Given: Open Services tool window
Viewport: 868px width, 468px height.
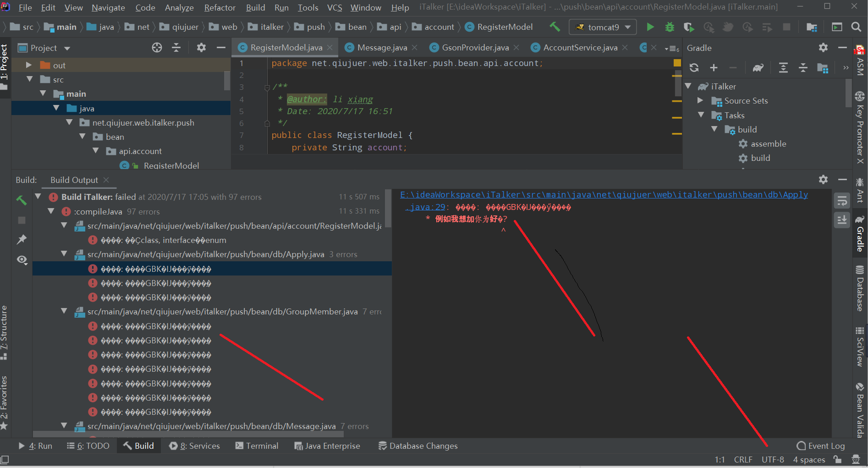Looking at the screenshot, I should tap(194, 446).
